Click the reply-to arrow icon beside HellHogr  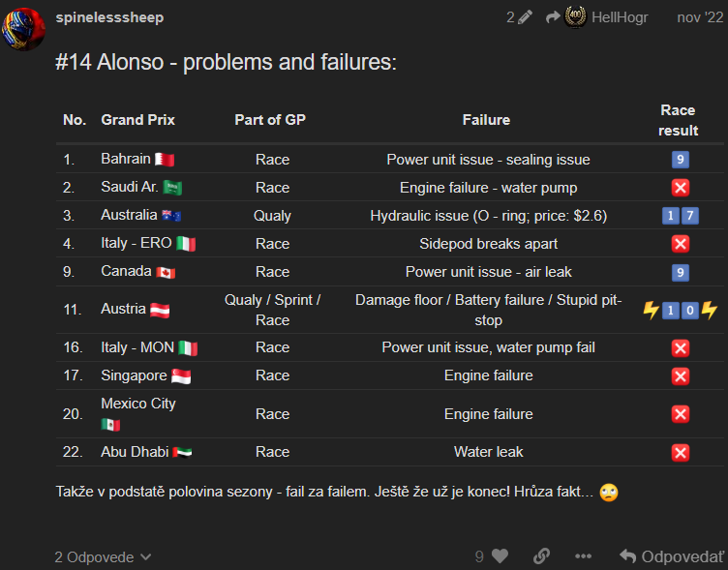pos(553,17)
